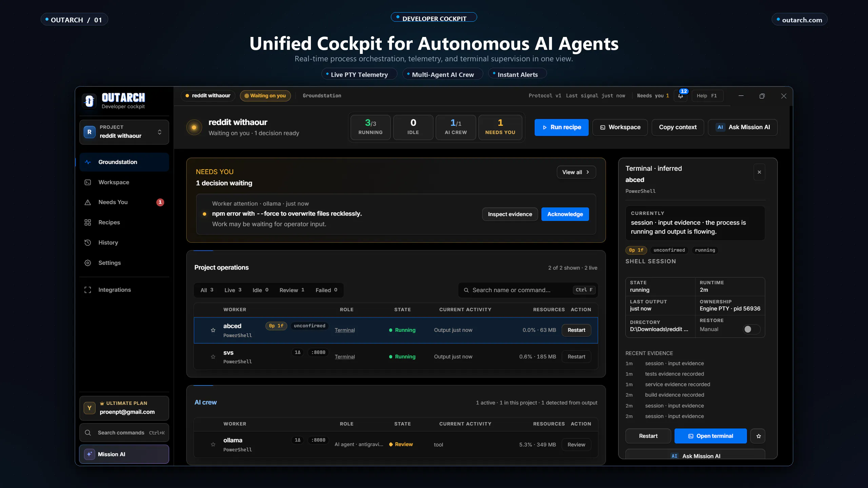This screenshot has width=868, height=488.
Task: Star the abced worker row
Action: coord(213,330)
